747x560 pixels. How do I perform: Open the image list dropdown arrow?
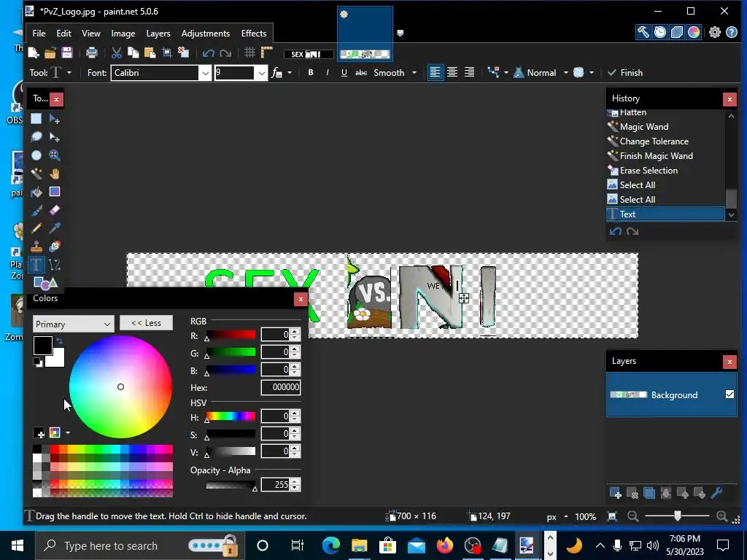[400, 33]
